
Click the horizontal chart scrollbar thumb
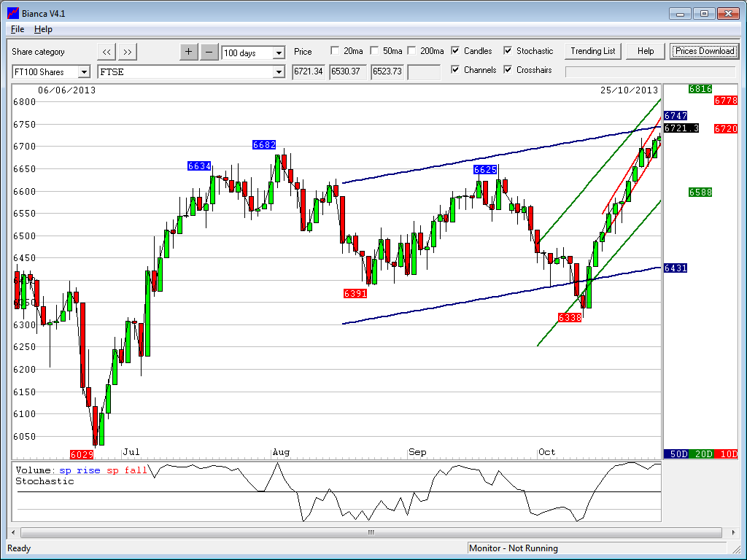click(x=371, y=532)
